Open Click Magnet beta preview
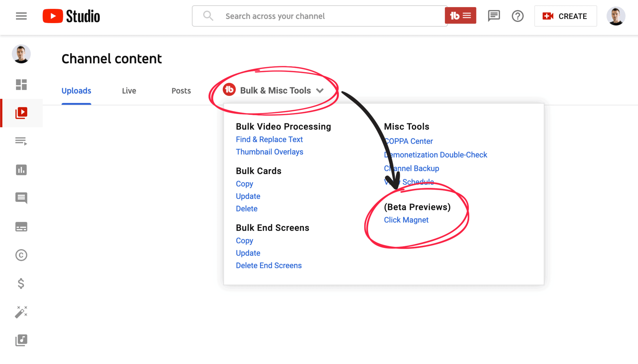This screenshot has width=638, height=364. click(406, 220)
